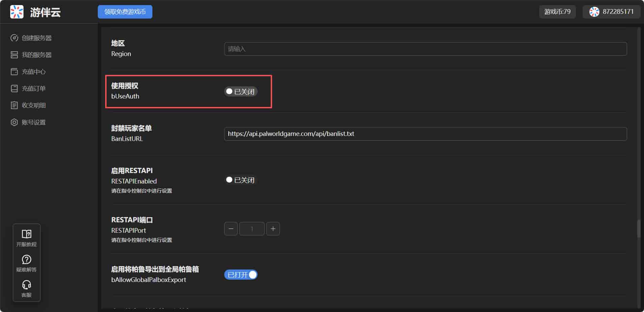644x312 pixels.
Task: Click the 充值订单 sidebar icon
Action: click(x=14, y=88)
